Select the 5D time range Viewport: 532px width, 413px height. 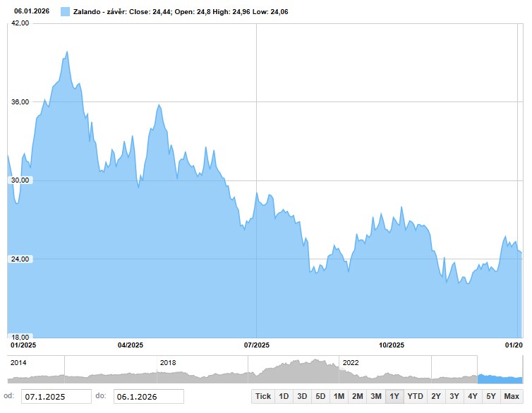pyautogui.click(x=320, y=396)
